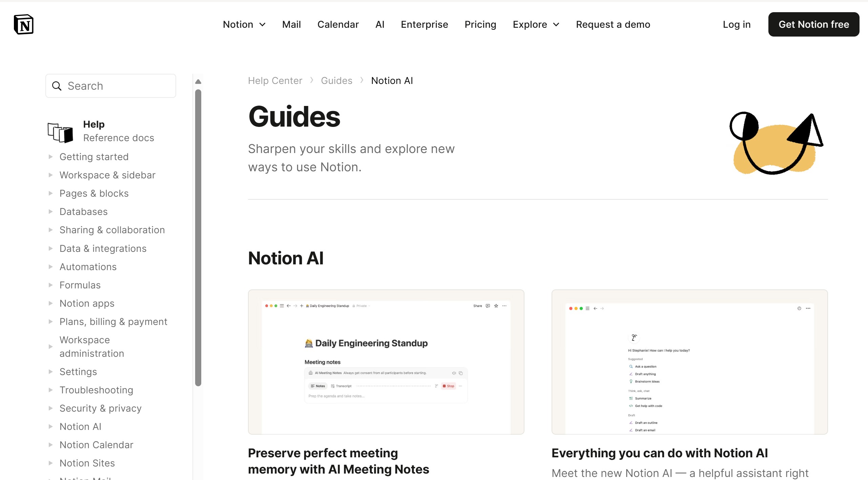Open Mail in the top navigation
868x480 pixels.
(x=291, y=24)
